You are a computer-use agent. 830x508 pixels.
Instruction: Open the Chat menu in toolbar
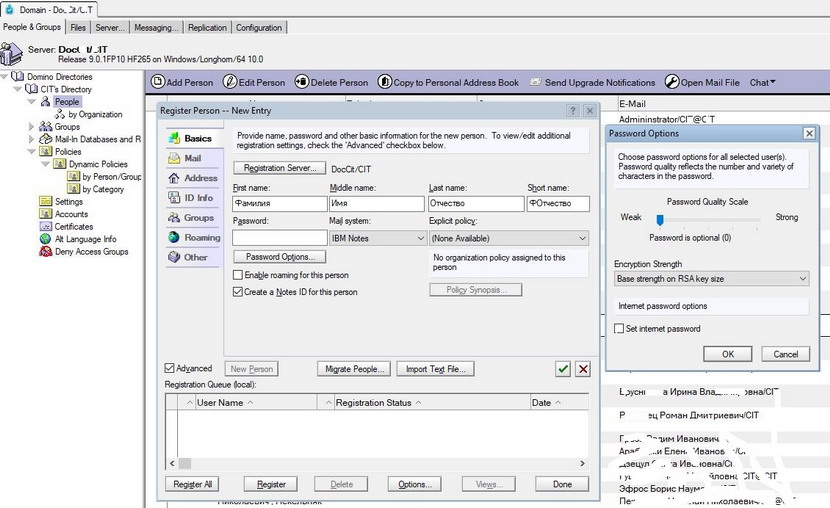pyautogui.click(x=763, y=83)
